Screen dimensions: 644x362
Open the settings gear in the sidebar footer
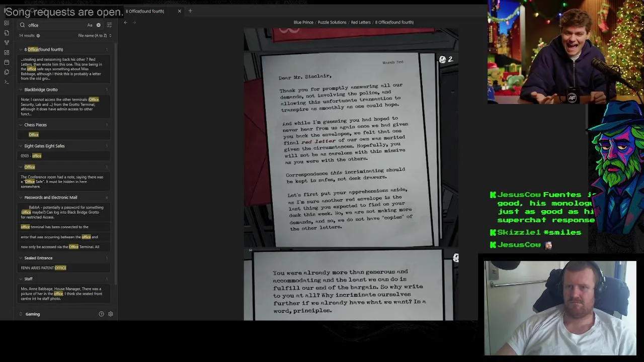point(111,314)
